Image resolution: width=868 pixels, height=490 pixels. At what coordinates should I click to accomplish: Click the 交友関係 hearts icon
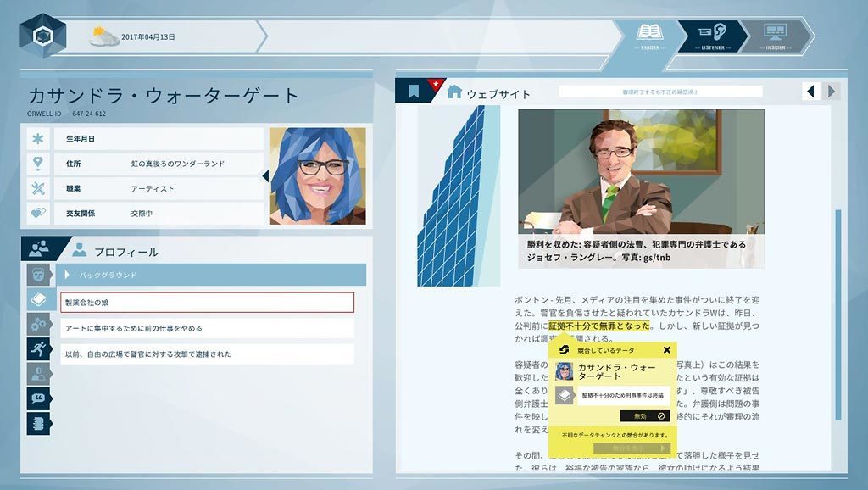click(37, 213)
